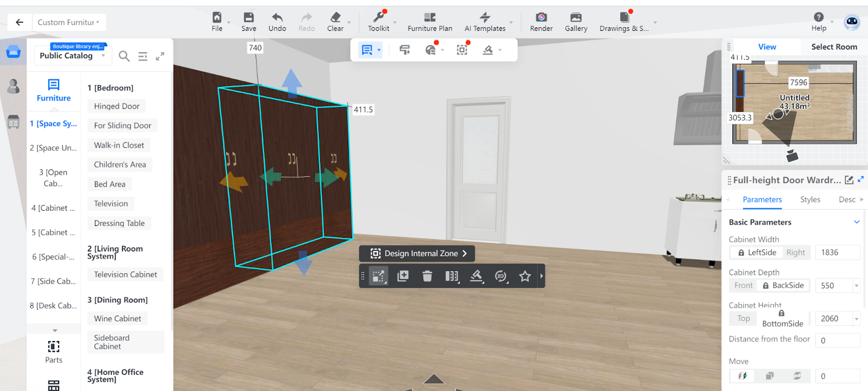Select Top cabinet height anchor
868x391 pixels.
pos(743,319)
